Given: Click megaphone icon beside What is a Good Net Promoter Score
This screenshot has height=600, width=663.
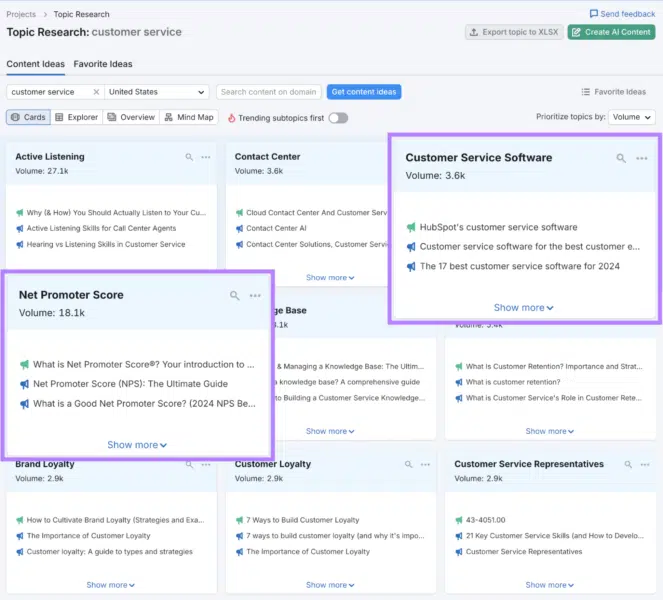Looking at the screenshot, I should click(25, 404).
